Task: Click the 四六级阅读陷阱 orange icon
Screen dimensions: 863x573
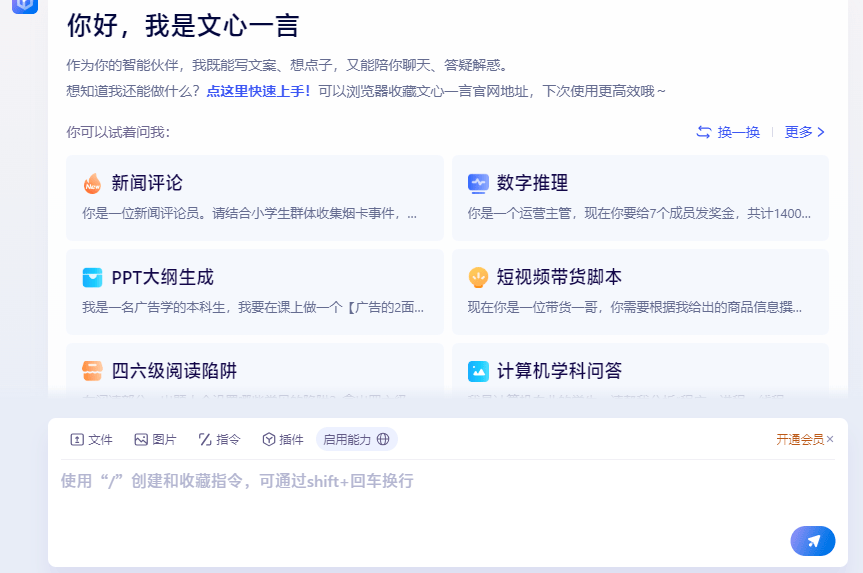Action: coord(92,371)
